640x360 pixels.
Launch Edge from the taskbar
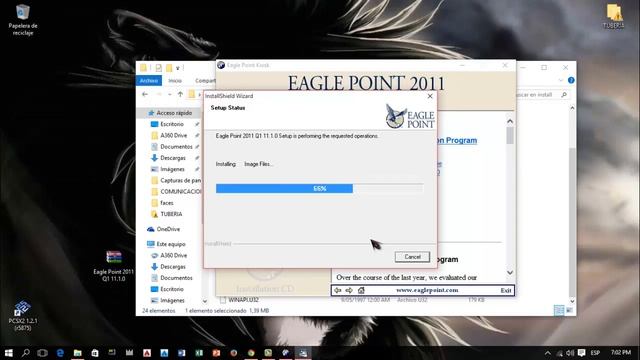(60, 353)
